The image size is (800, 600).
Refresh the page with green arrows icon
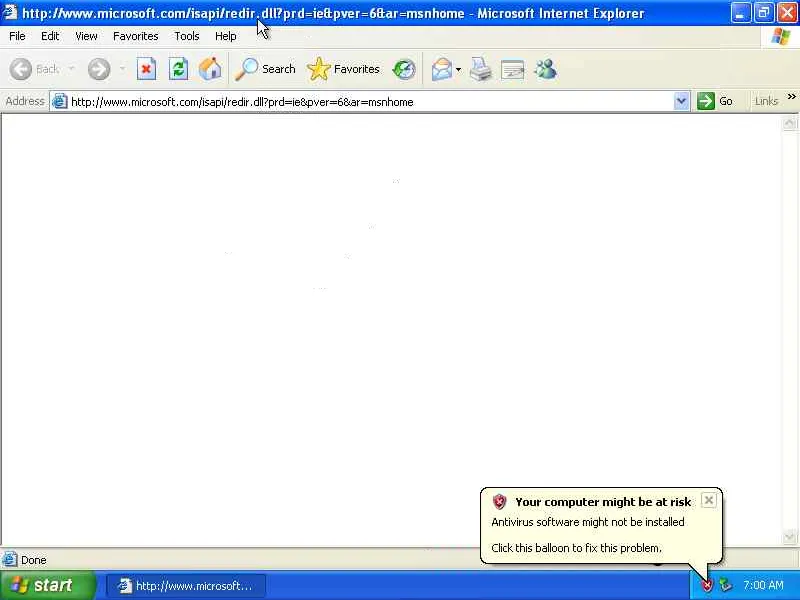tap(179, 69)
